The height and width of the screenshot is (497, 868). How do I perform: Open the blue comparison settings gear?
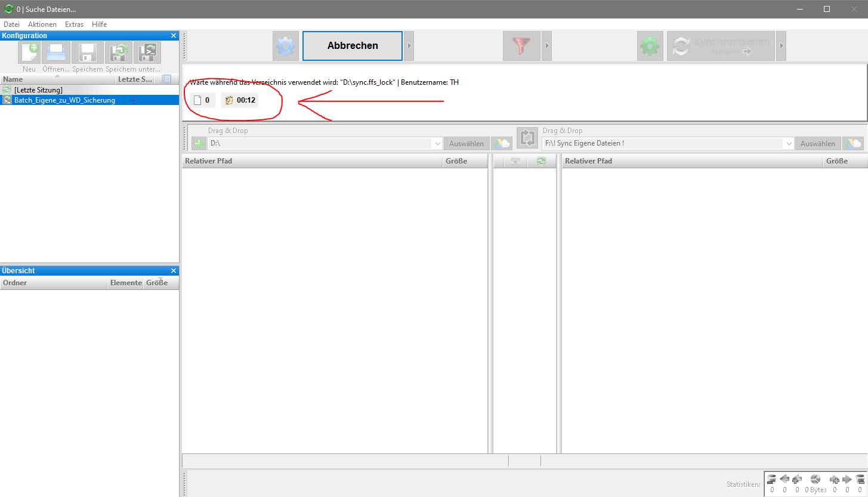[x=286, y=46]
